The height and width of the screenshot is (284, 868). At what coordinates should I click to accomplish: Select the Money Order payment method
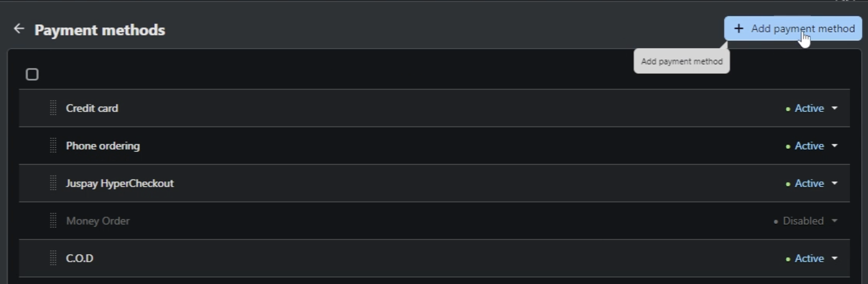coord(98,221)
